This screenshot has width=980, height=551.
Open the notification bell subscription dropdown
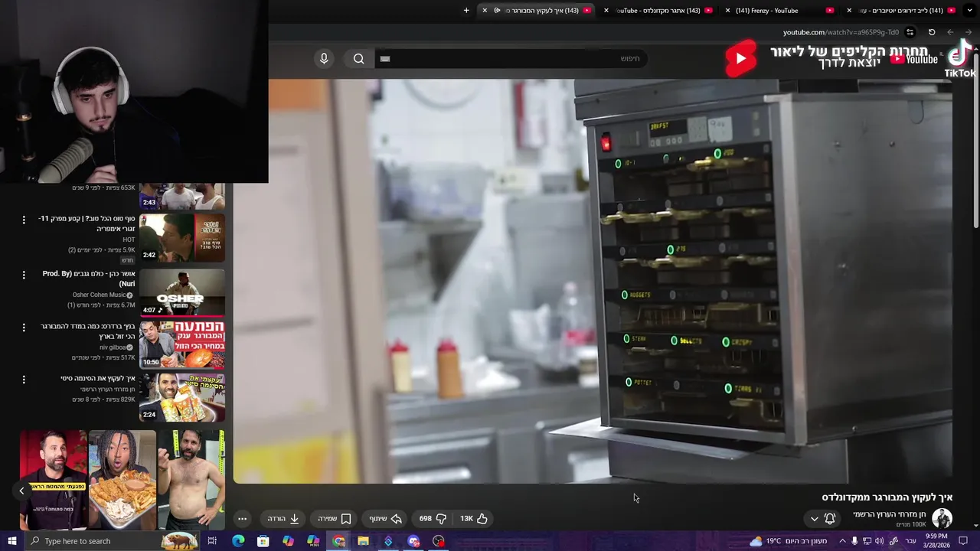(x=822, y=519)
